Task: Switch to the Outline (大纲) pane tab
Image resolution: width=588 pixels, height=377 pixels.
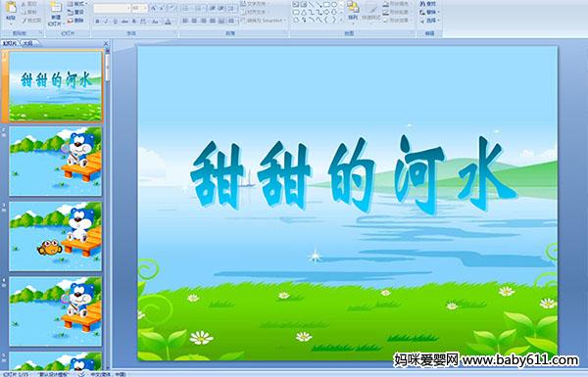Action: [28, 43]
